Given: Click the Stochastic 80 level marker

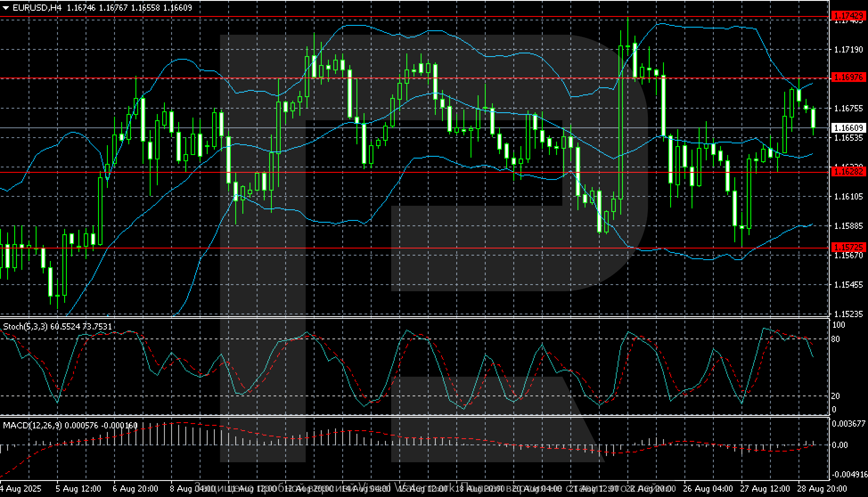Looking at the screenshot, I should tap(836, 339).
